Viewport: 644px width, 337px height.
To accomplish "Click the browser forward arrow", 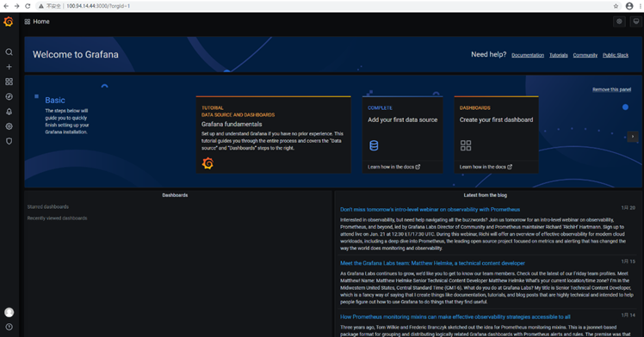I will coord(16,6).
